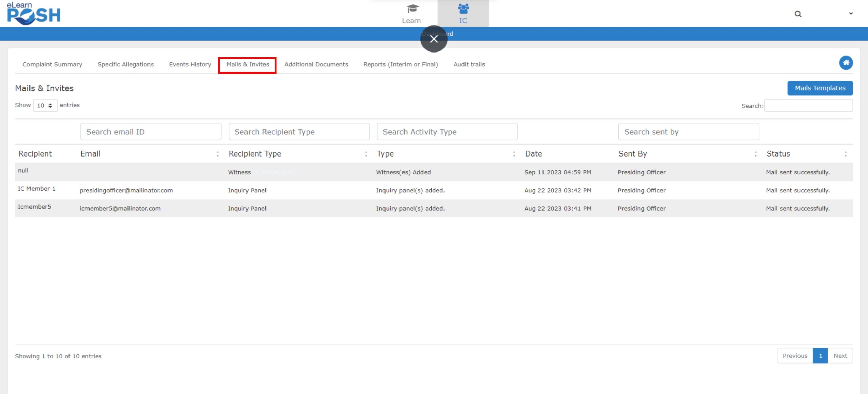Click Inquiry Panel in IC Member 1 row

(x=247, y=190)
